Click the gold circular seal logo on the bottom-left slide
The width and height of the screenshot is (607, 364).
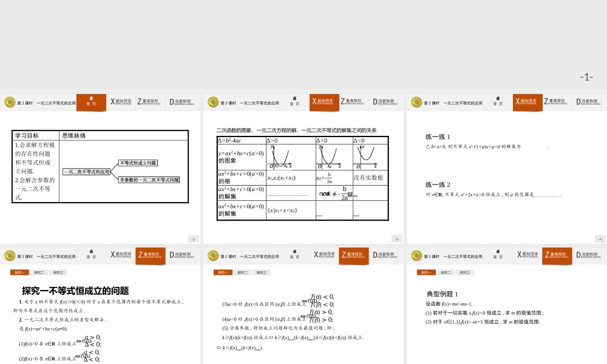pos(9,255)
